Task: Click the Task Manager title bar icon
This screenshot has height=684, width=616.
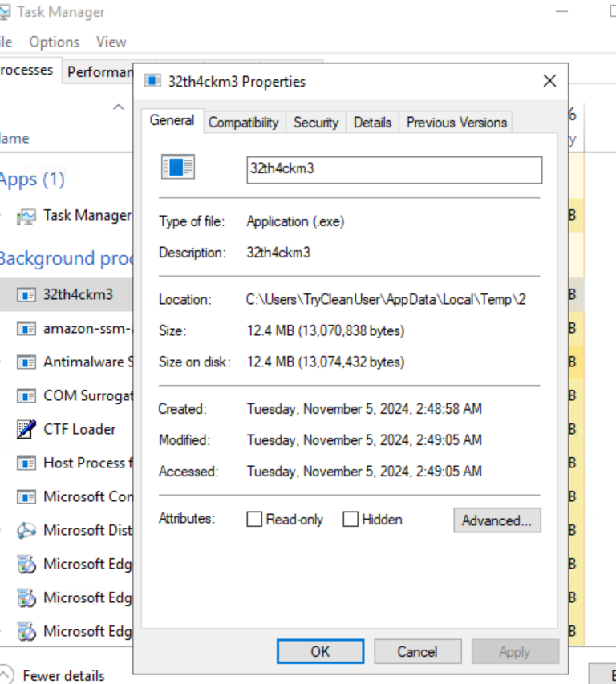Action: (x=4, y=12)
